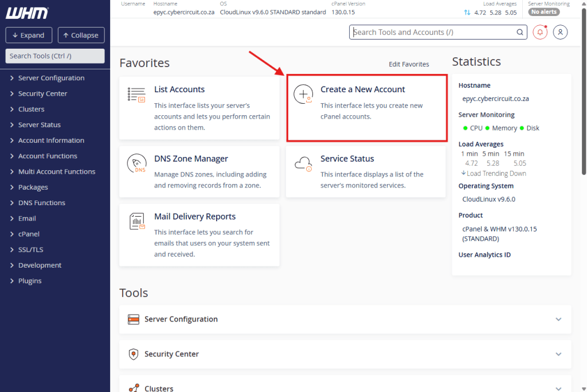Open DNS Functions in sidebar
587x392 pixels.
(x=41, y=203)
